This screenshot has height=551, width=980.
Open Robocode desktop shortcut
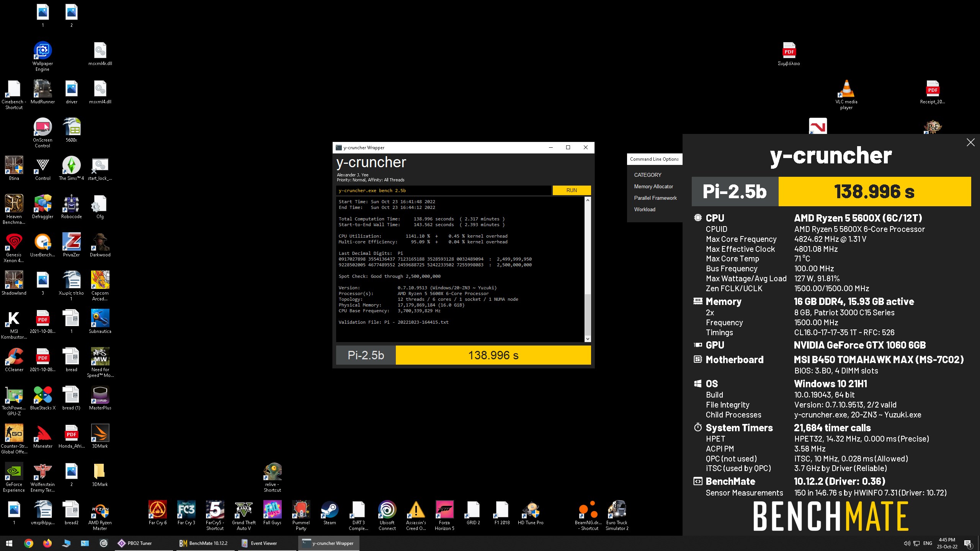pyautogui.click(x=71, y=207)
